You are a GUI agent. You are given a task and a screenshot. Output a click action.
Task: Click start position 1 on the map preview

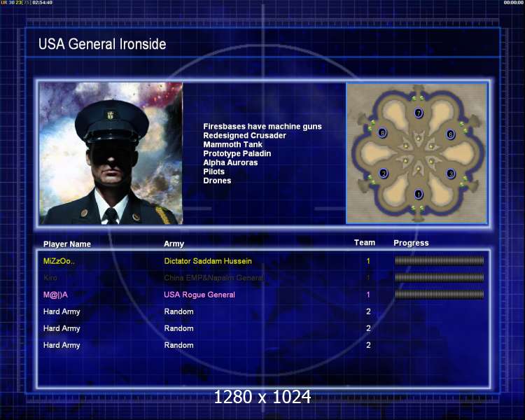click(x=418, y=194)
